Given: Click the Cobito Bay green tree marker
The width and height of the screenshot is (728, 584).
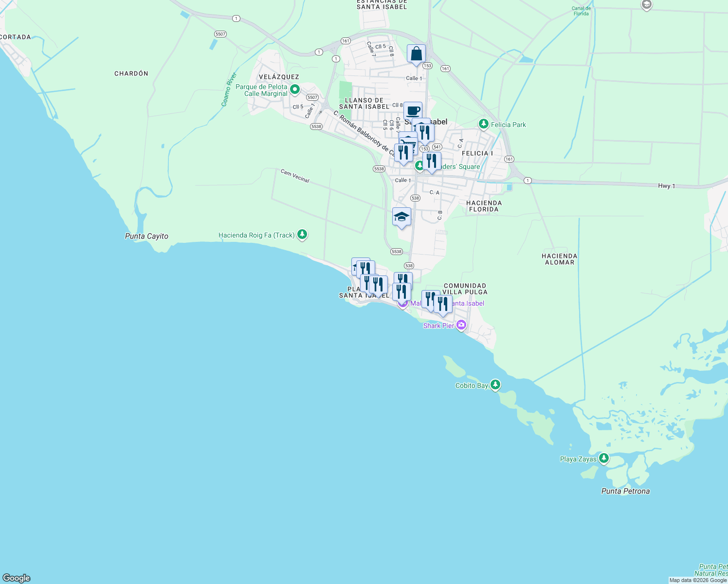Looking at the screenshot, I should pyautogui.click(x=495, y=385).
